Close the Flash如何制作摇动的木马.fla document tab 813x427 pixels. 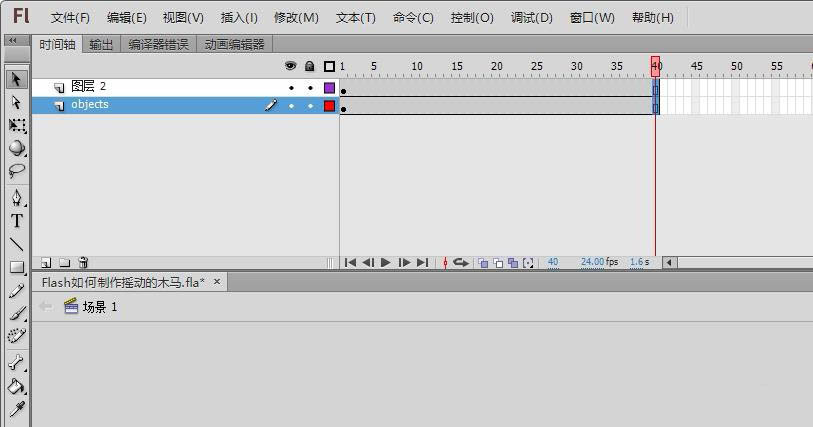pos(217,281)
